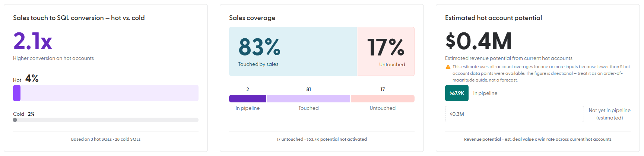Select the dashed $0.3M estimate box
Image resolution: width=644 pixels, height=156 pixels.
pos(514,114)
